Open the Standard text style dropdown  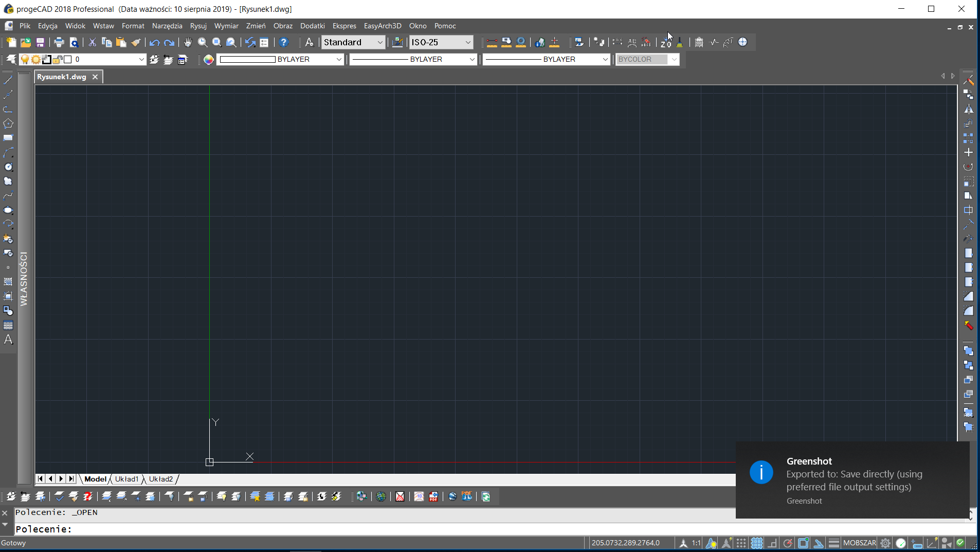380,42
